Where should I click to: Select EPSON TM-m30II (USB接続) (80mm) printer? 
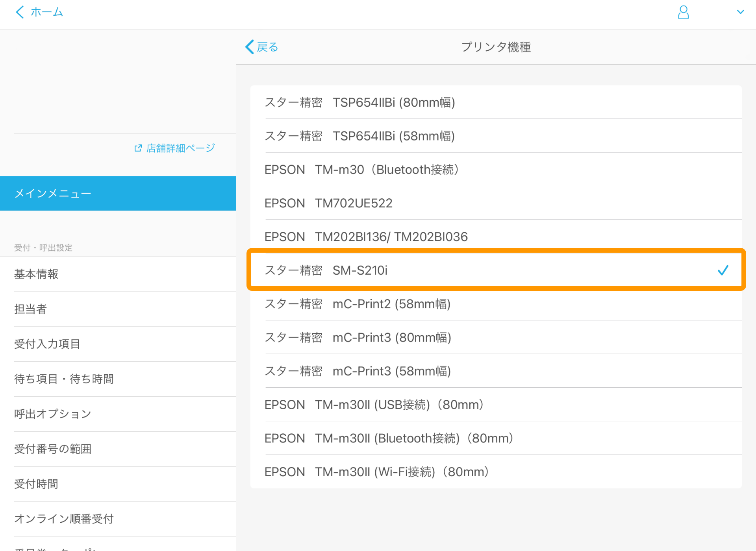tap(496, 405)
